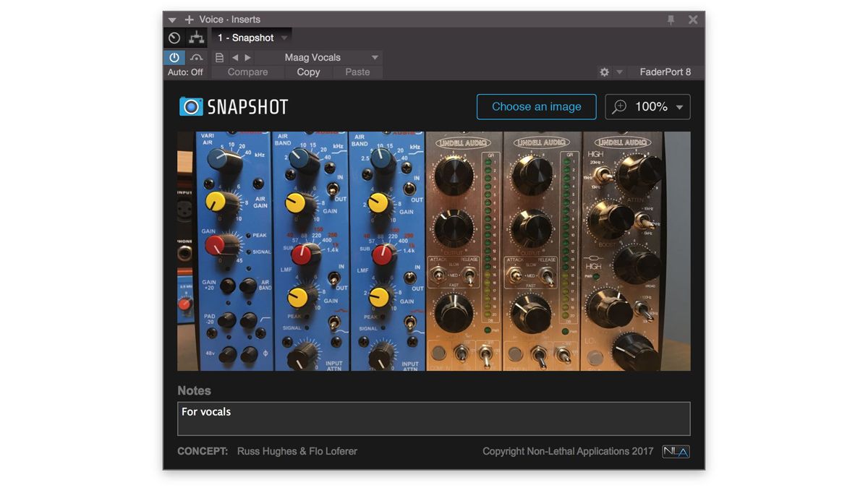Click the Choose an image button
The image size is (868, 488).
(536, 106)
